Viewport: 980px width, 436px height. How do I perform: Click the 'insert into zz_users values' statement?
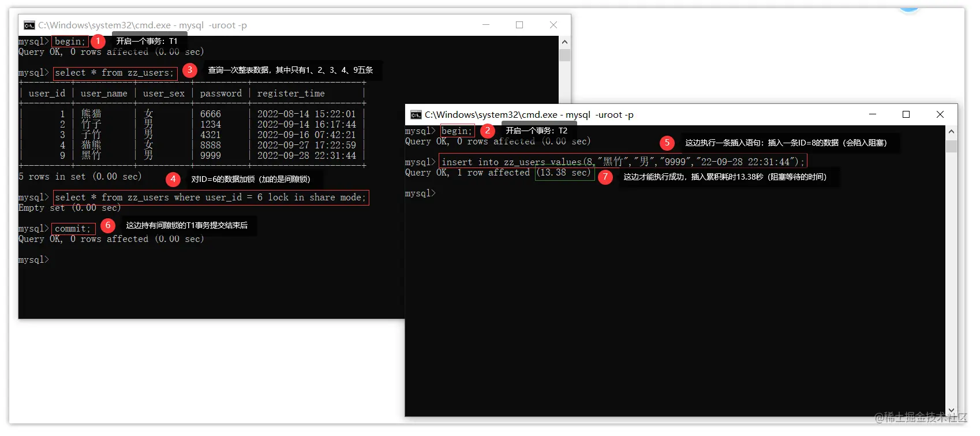[622, 162]
